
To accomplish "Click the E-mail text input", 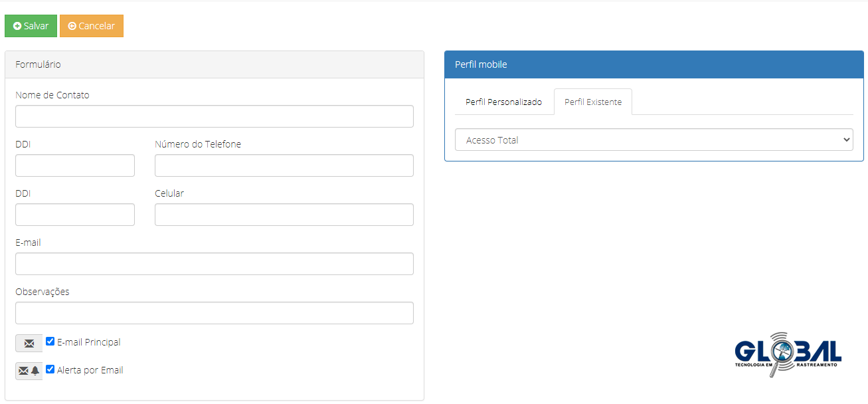I will 214,264.
